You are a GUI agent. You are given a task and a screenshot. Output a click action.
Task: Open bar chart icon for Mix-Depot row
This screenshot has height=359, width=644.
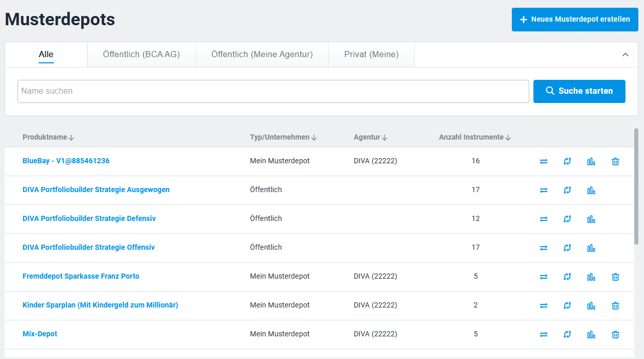coord(591,334)
